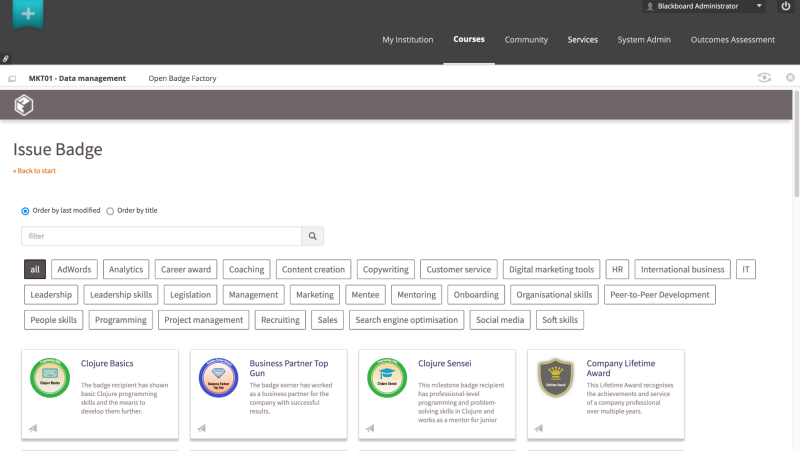Click the close breadcrumb X icon
800x451 pixels.
pos(790,78)
